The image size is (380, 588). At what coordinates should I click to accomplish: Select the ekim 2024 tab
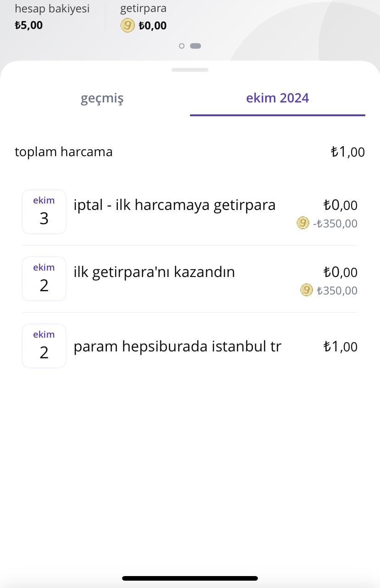click(278, 98)
